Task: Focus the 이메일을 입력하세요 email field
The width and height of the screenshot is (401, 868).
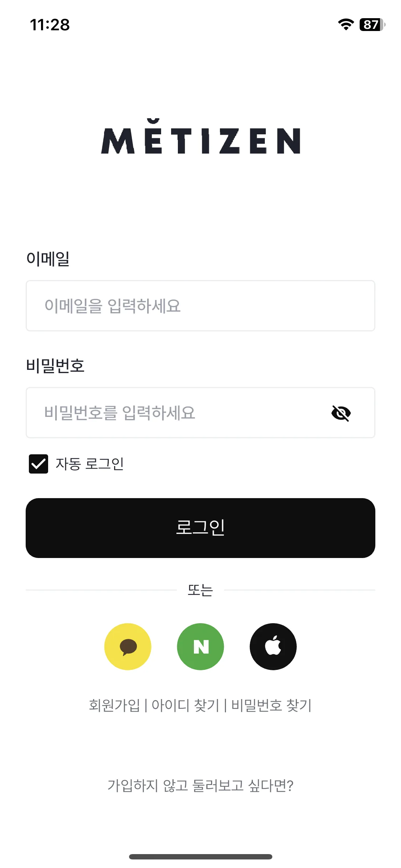Action: coord(200,306)
